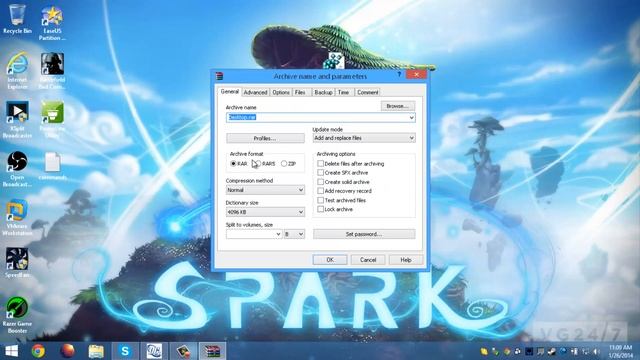The height and width of the screenshot is (360, 640).
Task: Enable the Lock archive checkbox
Action: click(321, 209)
